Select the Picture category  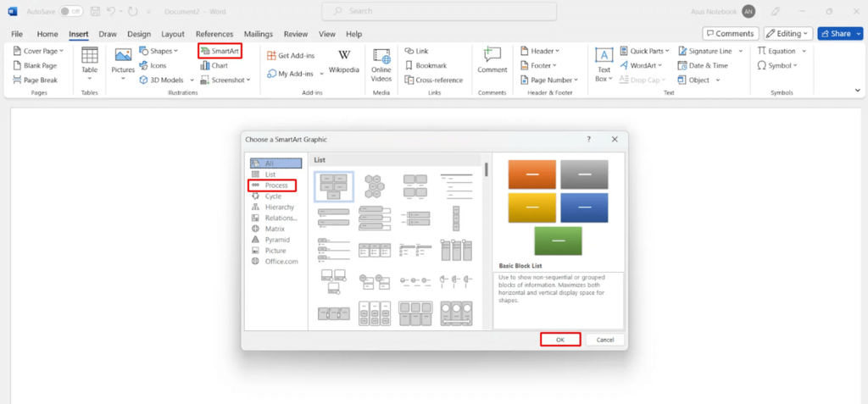[275, 251]
